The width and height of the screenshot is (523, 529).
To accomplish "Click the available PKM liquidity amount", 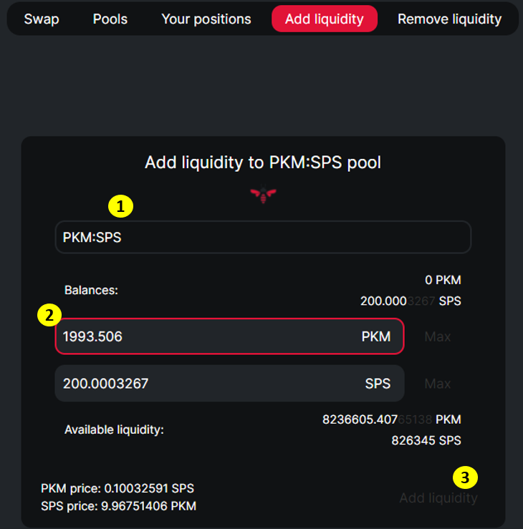I will point(392,420).
